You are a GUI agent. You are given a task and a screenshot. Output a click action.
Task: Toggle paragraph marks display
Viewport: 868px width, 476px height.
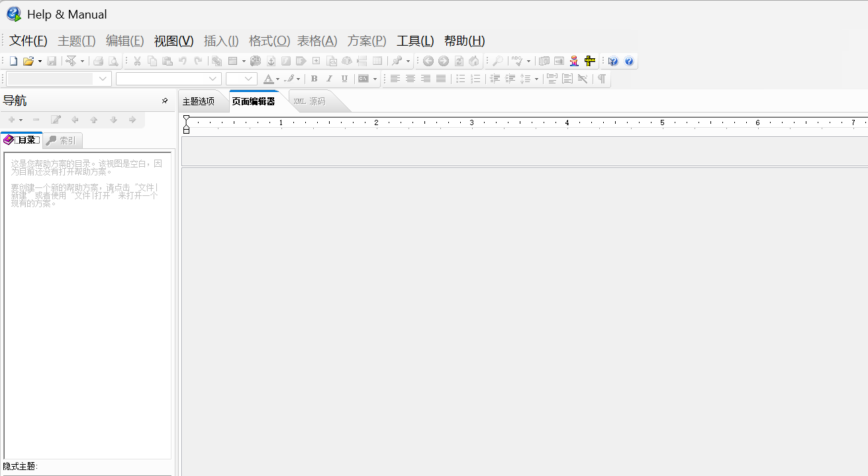(x=601, y=79)
